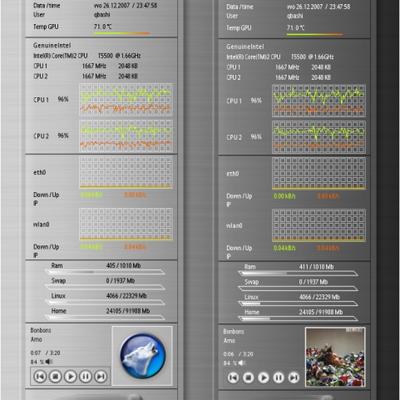Screen dimensions: 400x400
Task: Click the 'wo 26.12.2007' date line in the dark panel
Action: tap(319, 7)
